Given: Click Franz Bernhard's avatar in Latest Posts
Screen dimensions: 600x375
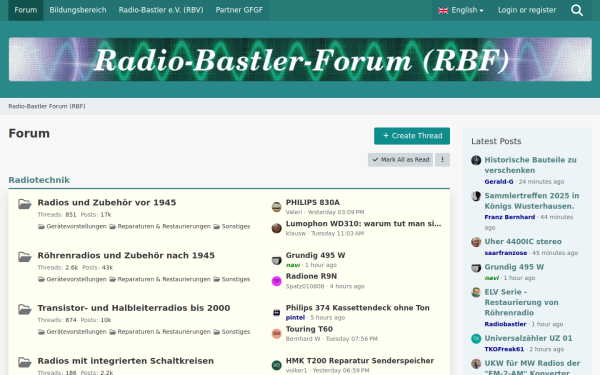Looking at the screenshot, I should 476,196.
